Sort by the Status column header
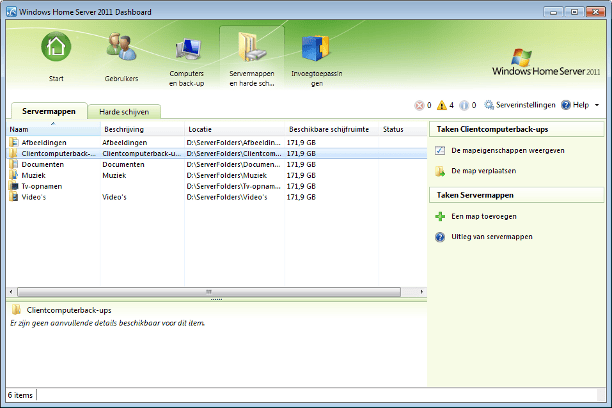Screen dimensions: 612x408 (403, 129)
